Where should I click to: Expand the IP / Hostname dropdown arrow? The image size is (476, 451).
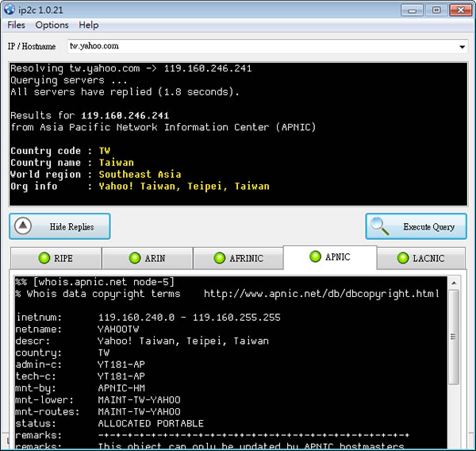(463, 47)
